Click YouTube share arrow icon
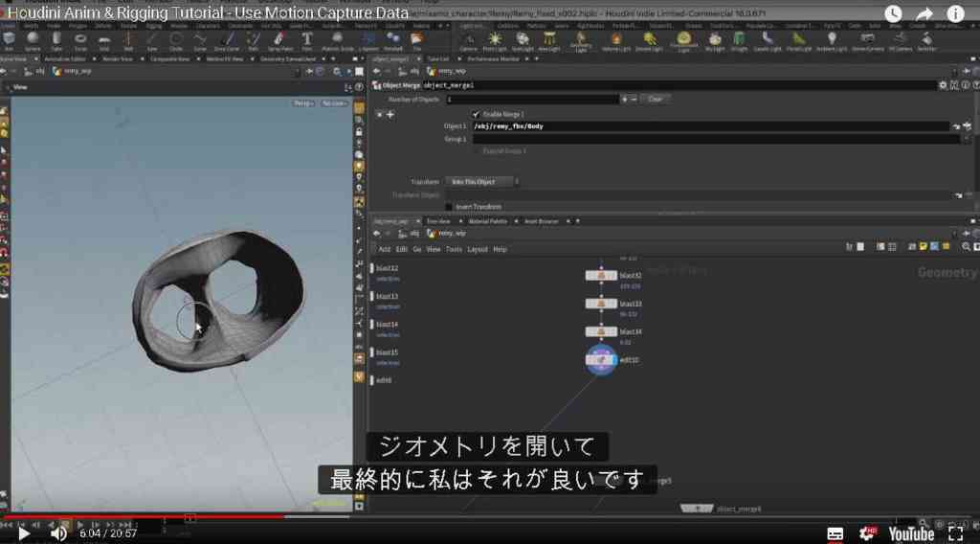980x544 pixels. 924,13
